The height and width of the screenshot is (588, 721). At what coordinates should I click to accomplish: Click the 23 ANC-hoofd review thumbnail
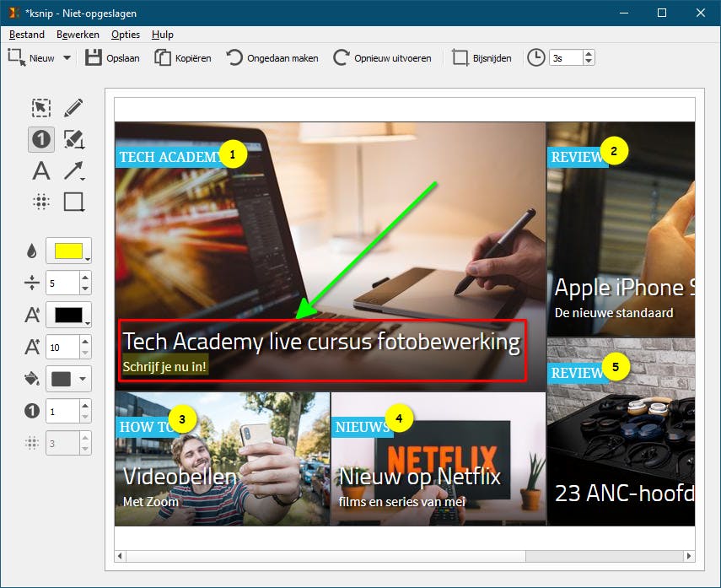pos(621,432)
